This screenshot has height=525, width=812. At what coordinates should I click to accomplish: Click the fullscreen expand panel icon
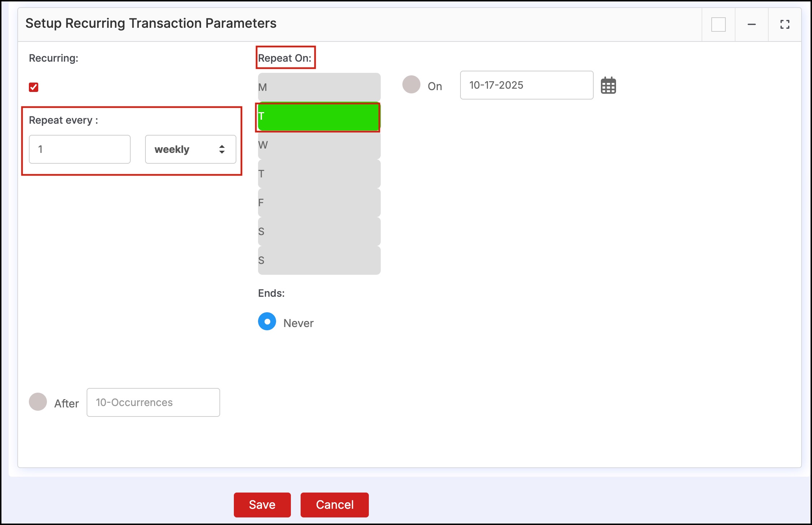coord(785,25)
